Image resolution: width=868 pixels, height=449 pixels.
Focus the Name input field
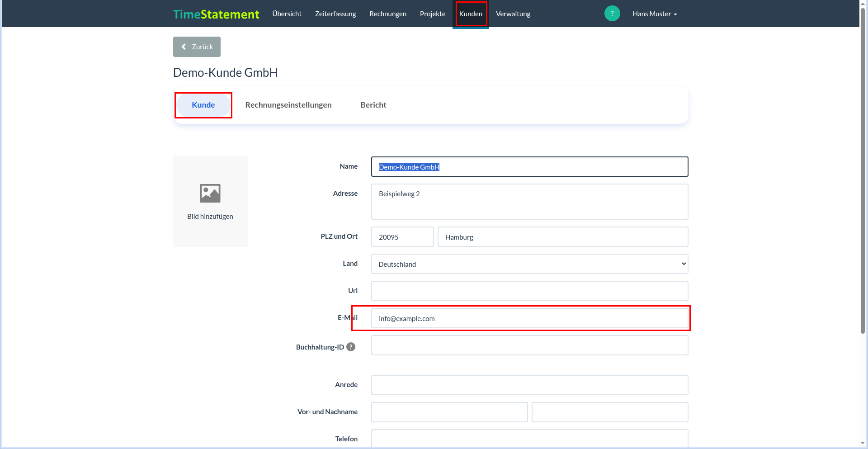[x=529, y=167]
